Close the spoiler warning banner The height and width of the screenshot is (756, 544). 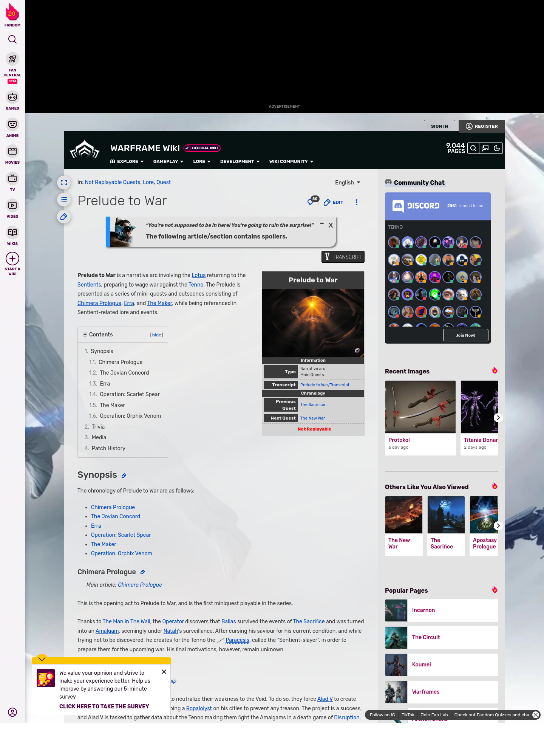tap(331, 225)
